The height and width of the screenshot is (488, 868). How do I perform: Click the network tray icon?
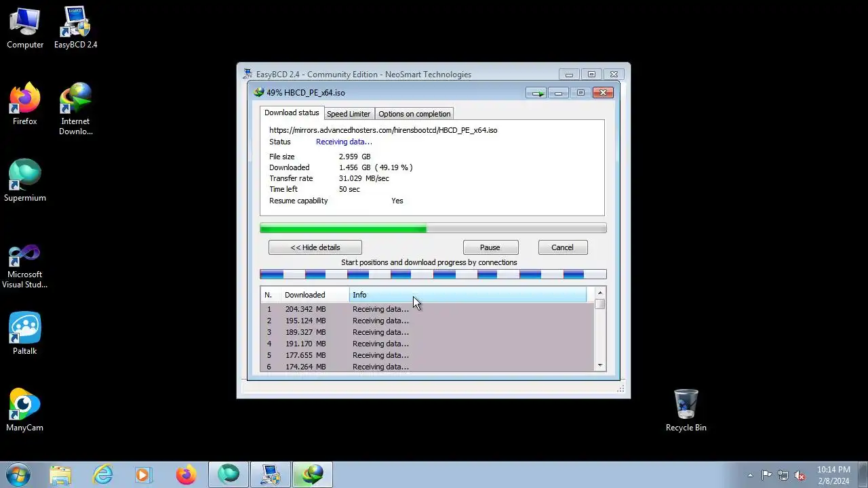783,475
